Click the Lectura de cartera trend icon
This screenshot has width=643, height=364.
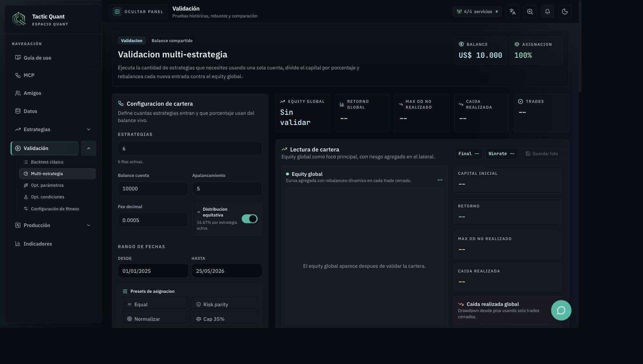click(284, 149)
